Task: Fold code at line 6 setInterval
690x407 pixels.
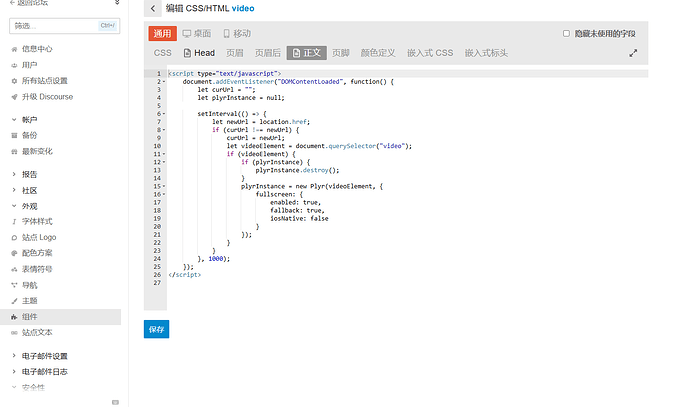Action: (x=164, y=114)
